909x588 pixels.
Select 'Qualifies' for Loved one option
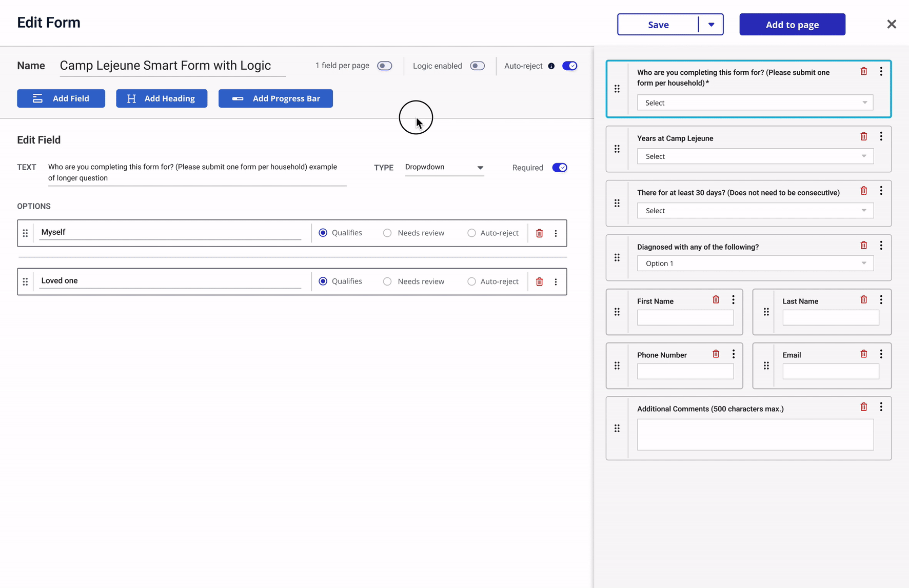[323, 281]
